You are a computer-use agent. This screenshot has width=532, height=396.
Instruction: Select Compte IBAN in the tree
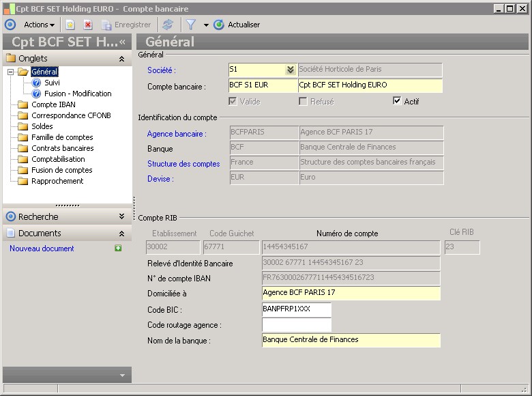53,104
